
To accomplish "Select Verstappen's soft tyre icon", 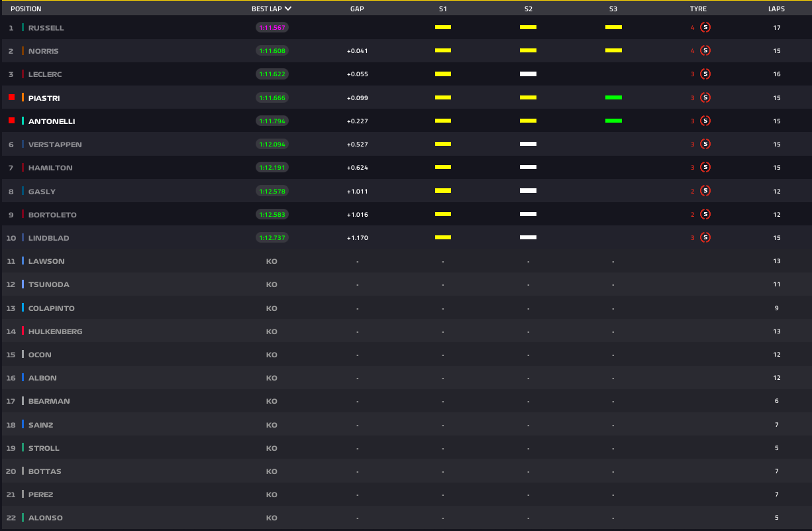I will (x=705, y=145).
